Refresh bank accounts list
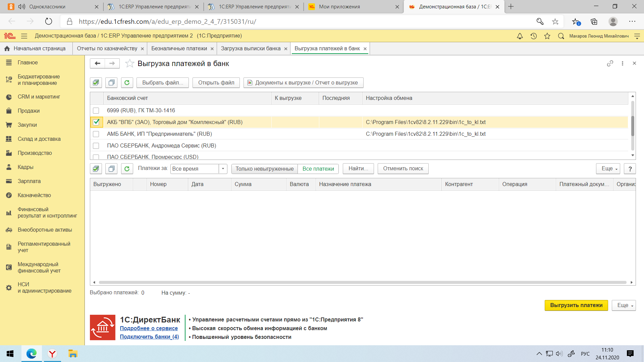644x362 pixels. coord(127,82)
